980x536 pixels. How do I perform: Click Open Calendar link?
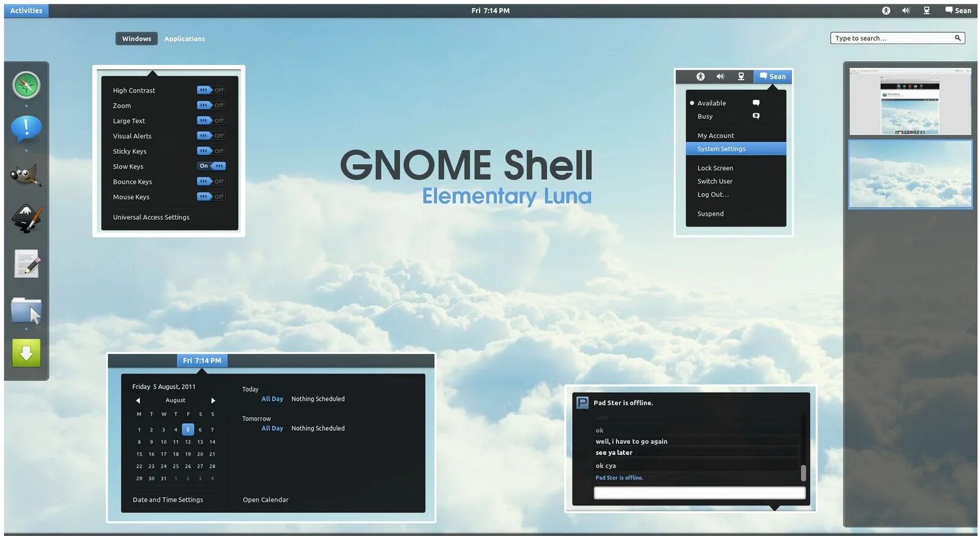pos(265,500)
